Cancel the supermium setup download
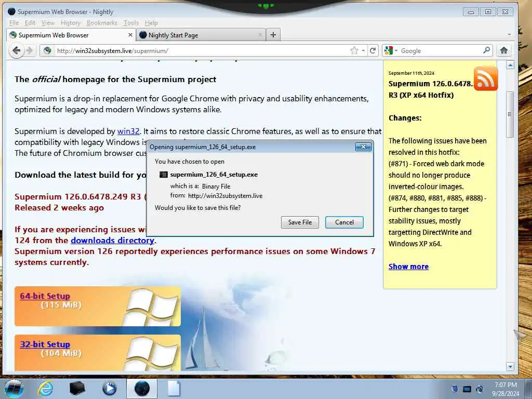Screen dimensions: 532x399 point(344,222)
